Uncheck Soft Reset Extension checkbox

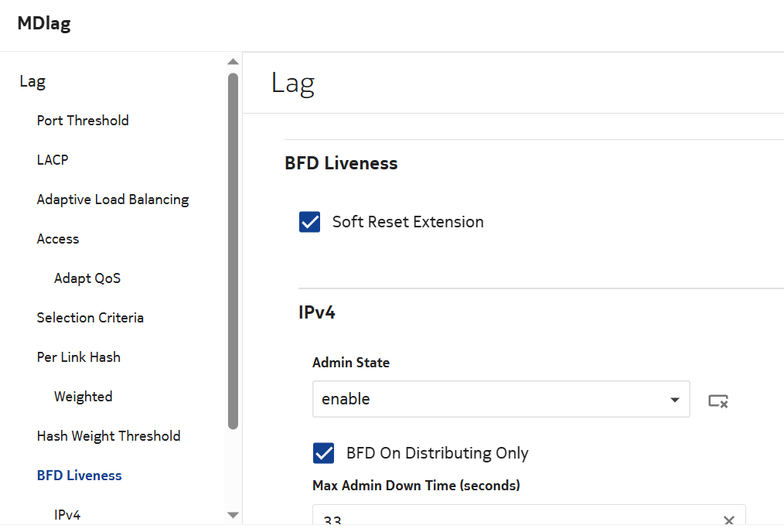(x=310, y=223)
